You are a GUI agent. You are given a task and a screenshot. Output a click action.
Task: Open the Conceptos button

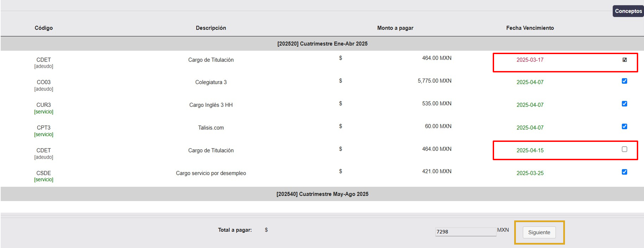click(x=628, y=11)
